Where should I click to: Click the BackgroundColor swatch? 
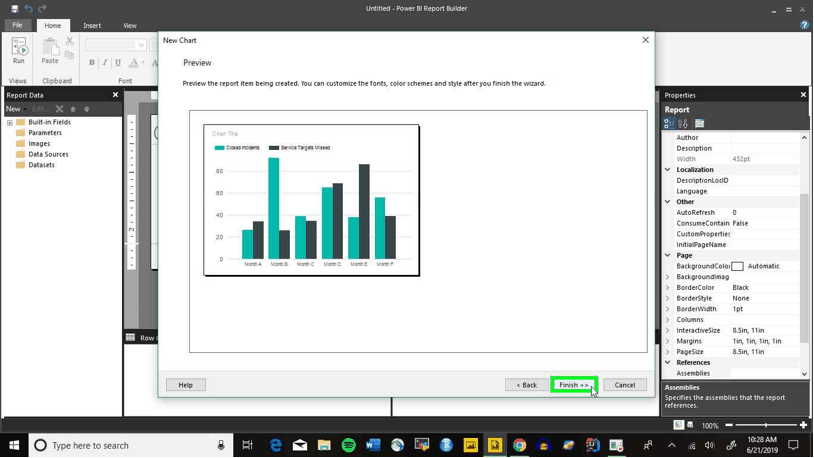pyautogui.click(x=737, y=266)
